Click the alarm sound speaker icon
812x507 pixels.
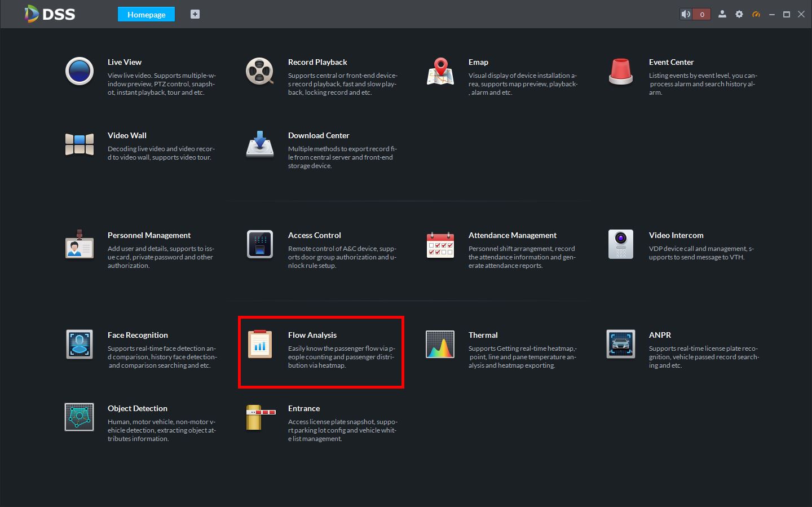(x=686, y=14)
